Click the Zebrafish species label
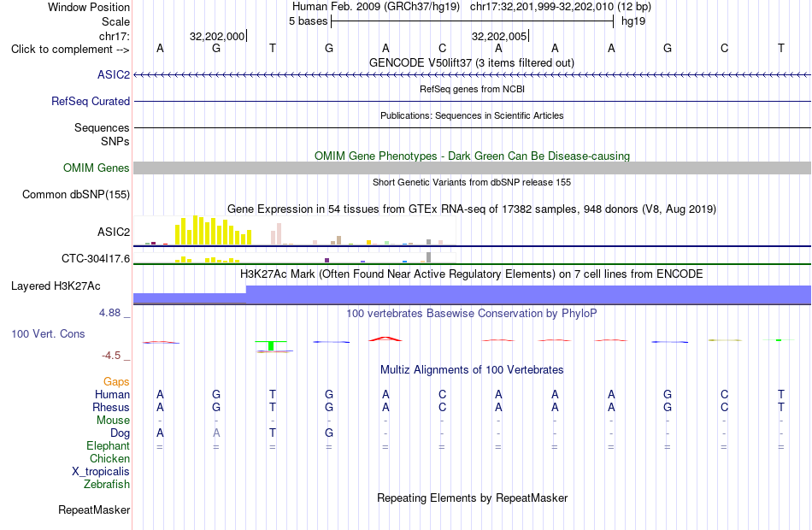812x530 pixels. tap(107, 485)
